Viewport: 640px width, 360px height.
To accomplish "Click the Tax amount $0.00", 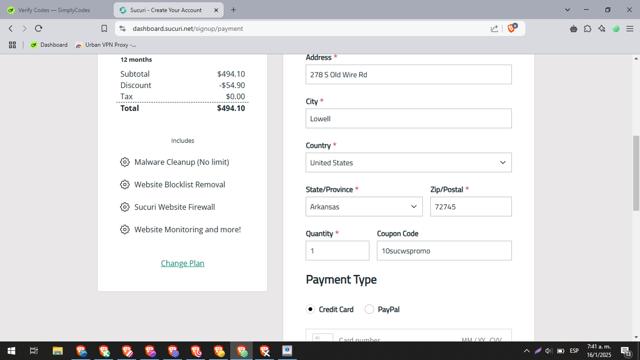I will click(x=236, y=96).
